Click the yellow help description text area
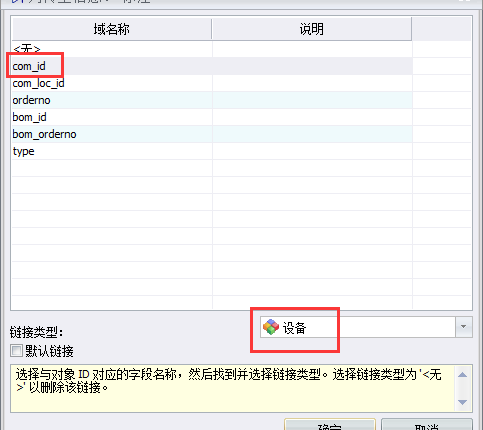483x430 pixels. coord(233,388)
